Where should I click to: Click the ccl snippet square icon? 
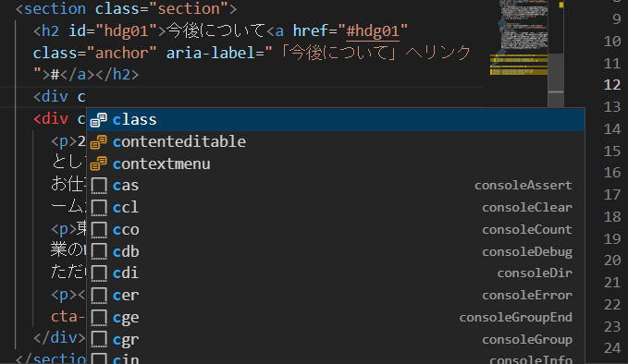coord(99,208)
